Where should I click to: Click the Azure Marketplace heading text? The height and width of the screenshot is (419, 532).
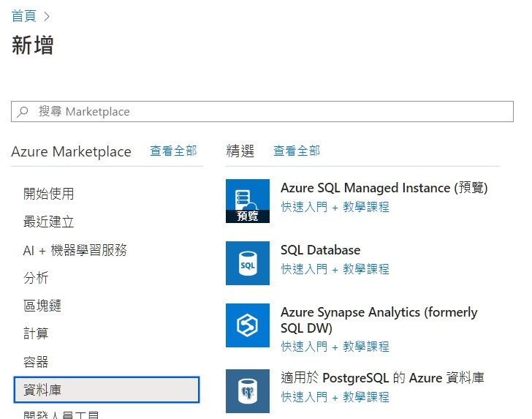[x=72, y=151]
